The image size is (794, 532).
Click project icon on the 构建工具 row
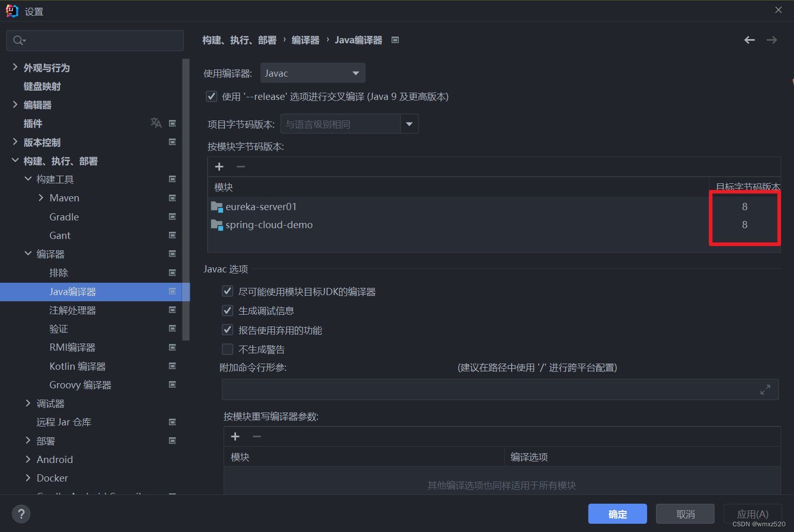click(x=173, y=179)
